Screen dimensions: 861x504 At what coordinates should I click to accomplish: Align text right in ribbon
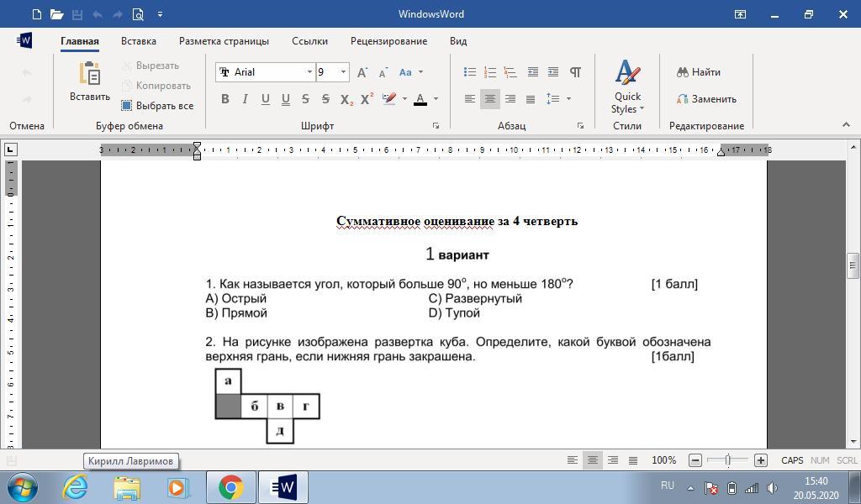(510, 99)
